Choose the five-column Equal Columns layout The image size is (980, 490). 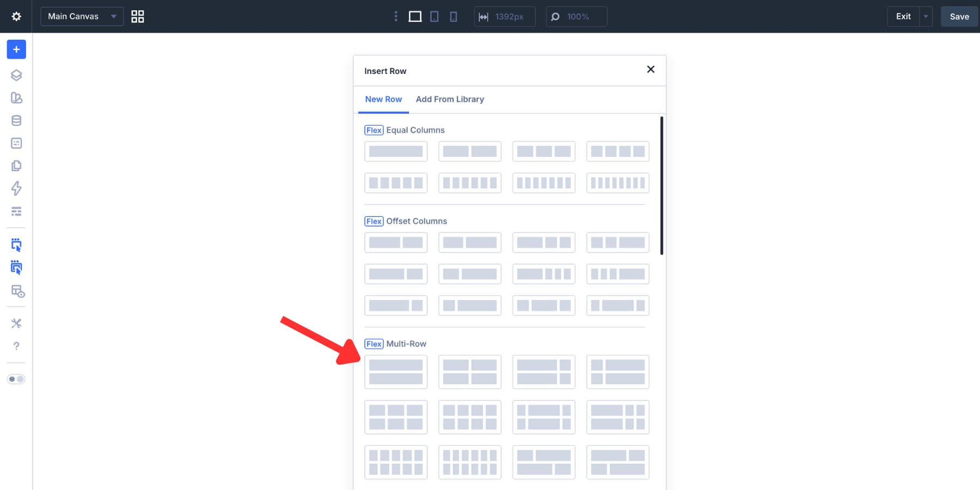(396, 183)
